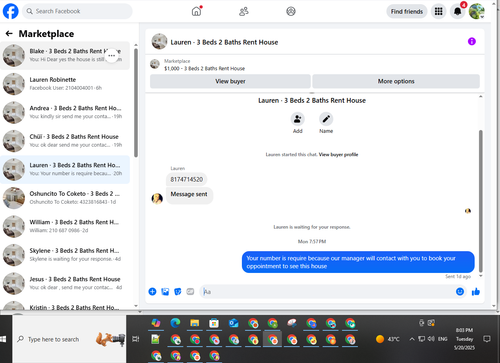The height and width of the screenshot is (363, 500).
Task: Open the Friends icon in top navigation
Action: (244, 11)
